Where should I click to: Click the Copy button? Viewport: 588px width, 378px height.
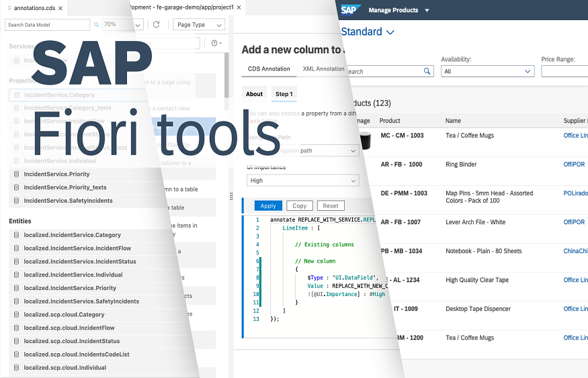299,205
